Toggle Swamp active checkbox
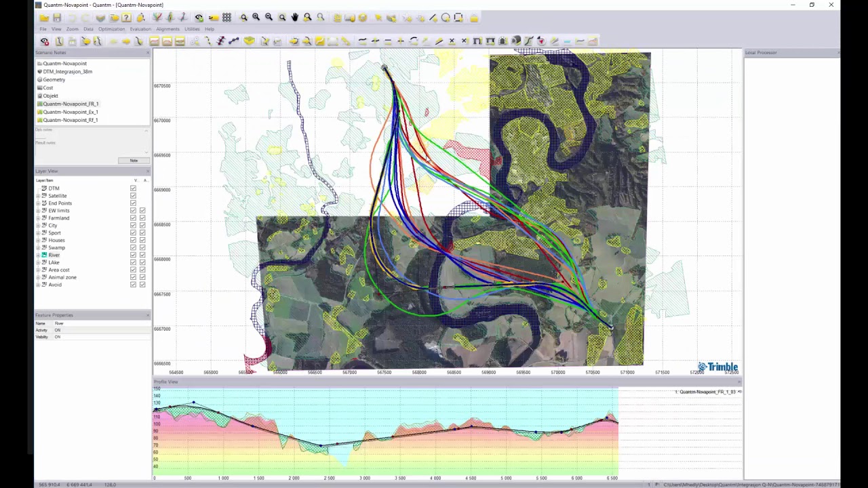The image size is (868, 488). point(142,247)
